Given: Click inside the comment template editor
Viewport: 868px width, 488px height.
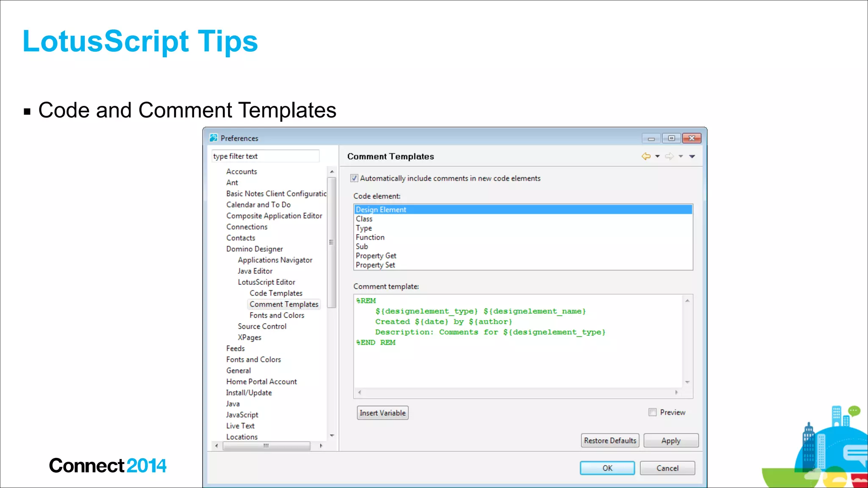Looking at the screenshot, I should tap(518, 341).
